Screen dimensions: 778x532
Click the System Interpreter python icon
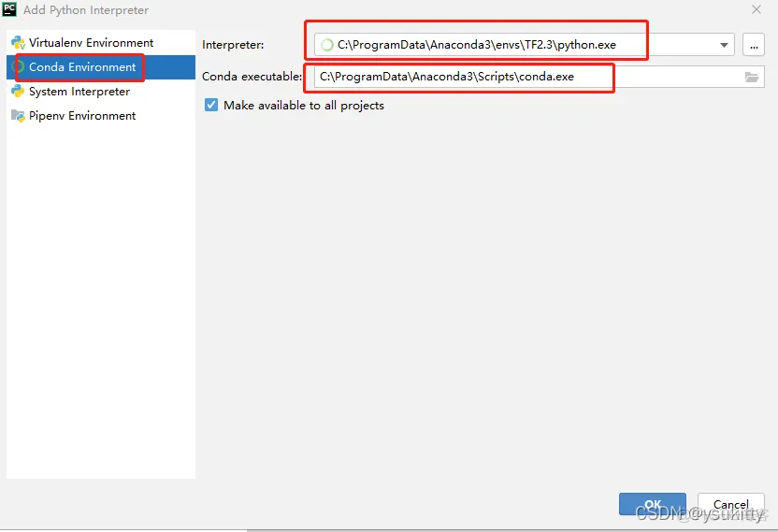18,92
